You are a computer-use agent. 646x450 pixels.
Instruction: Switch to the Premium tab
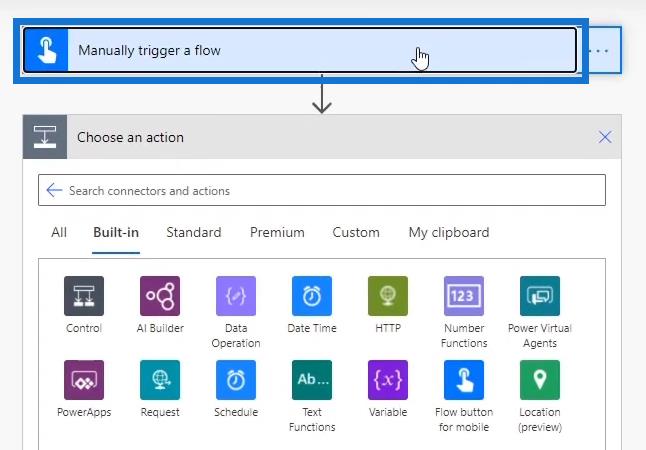277,232
